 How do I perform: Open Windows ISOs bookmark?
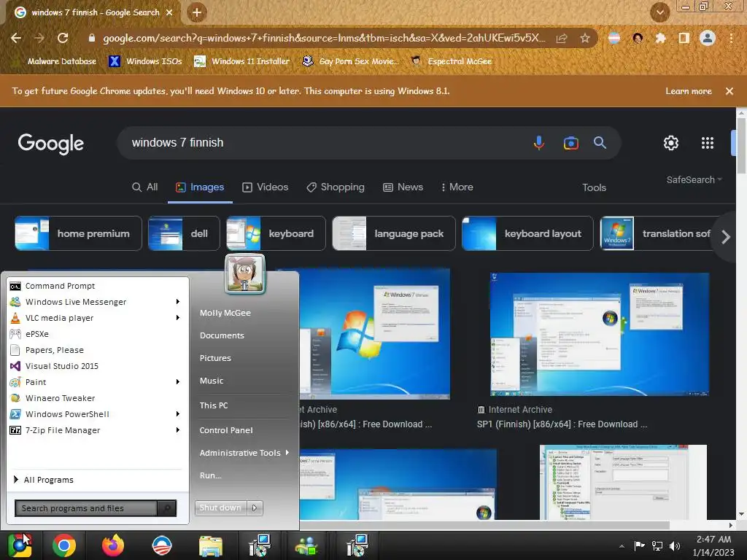coord(146,61)
